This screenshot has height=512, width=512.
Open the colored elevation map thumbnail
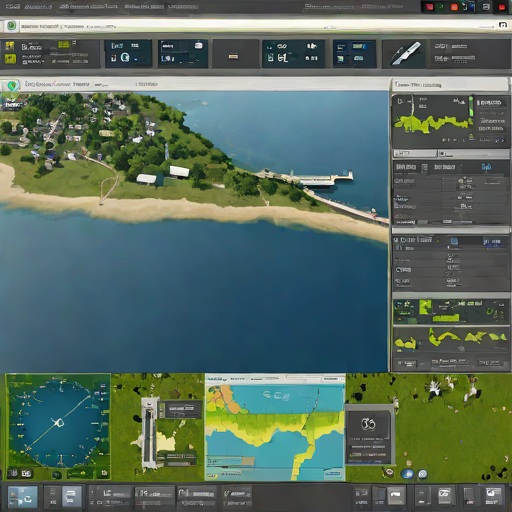(x=275, y=428)
